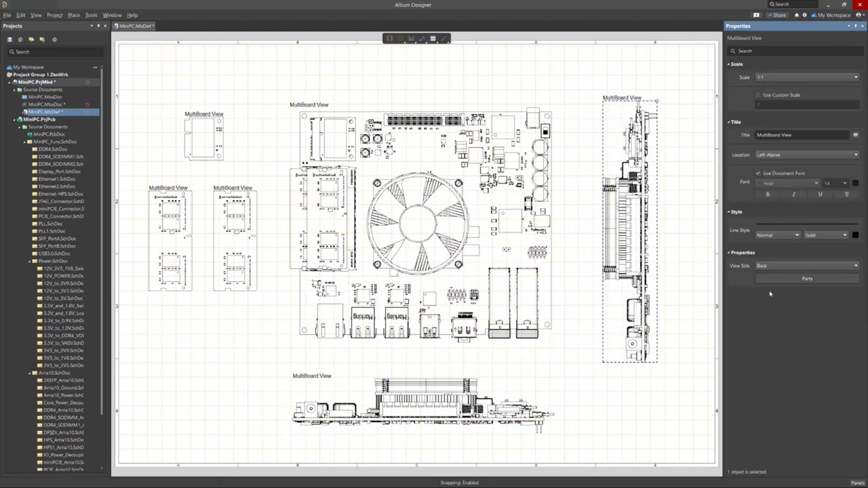Click My Workspace three-dots options icon
Screen dimensions: 868x488
(x=95, y=67)
